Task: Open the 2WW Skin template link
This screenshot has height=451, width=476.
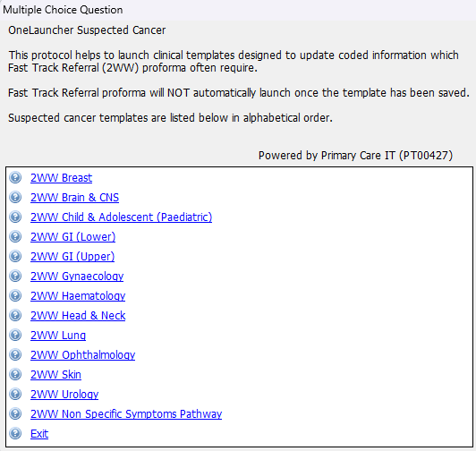Action: (55, 374)
